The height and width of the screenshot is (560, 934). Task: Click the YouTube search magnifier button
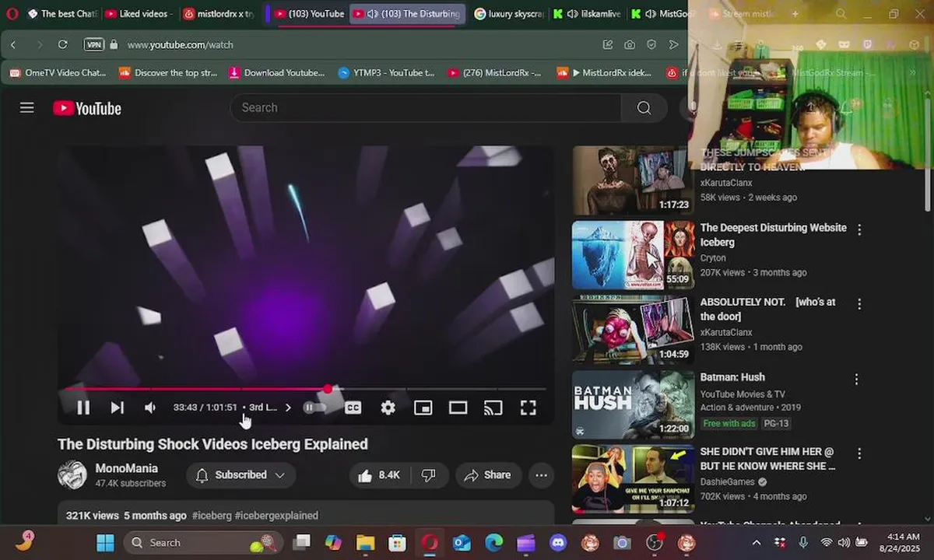[x=644, y=107]
